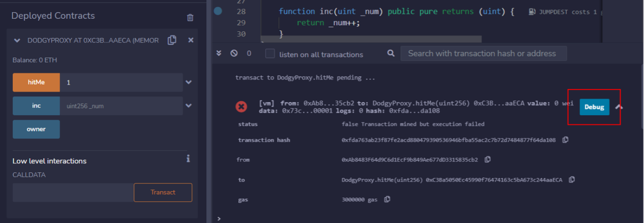644x223 pixels.
Task: Delete all deployed contracts with trash icon
Action: tap(190, 17)
